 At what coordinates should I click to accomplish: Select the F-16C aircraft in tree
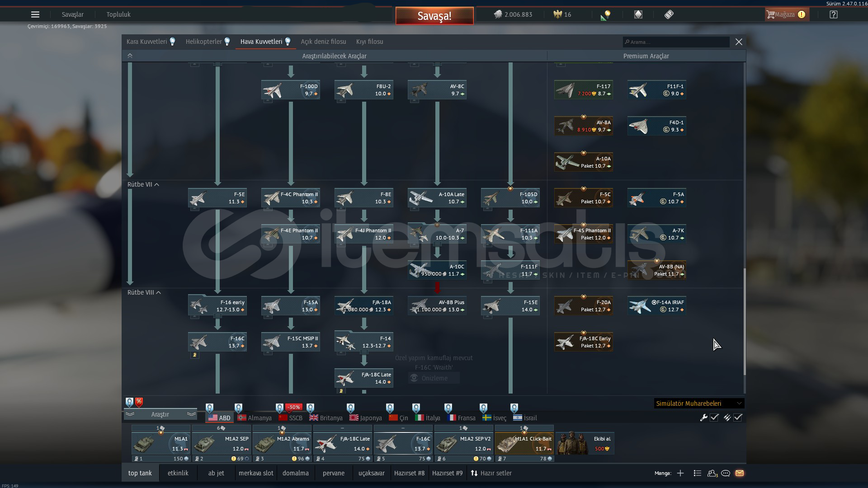tap(217, 342)
